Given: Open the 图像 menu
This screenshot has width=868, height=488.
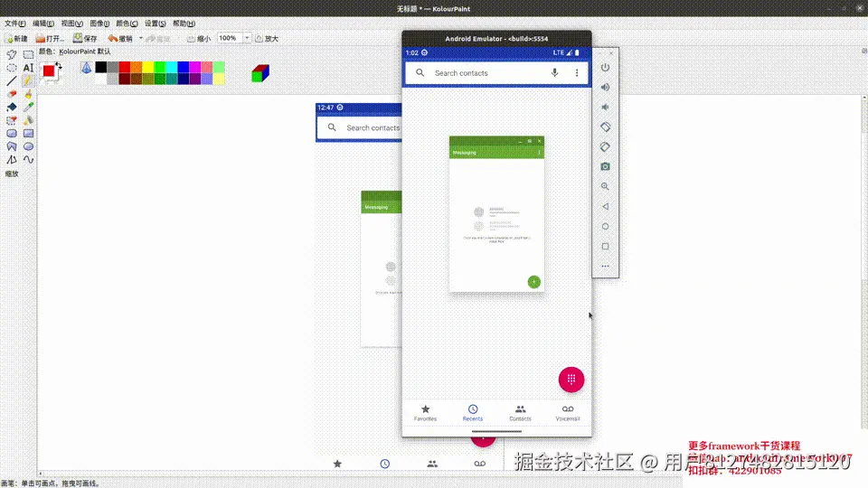Looking at the screenshot, I should [99, 23].
